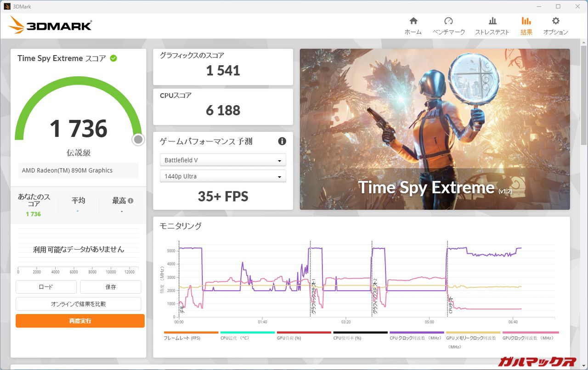Click the purple CPU clock frequency swatch
This screenshot has width=588, height=370.
pyautogui.click(x=416, y=332)
